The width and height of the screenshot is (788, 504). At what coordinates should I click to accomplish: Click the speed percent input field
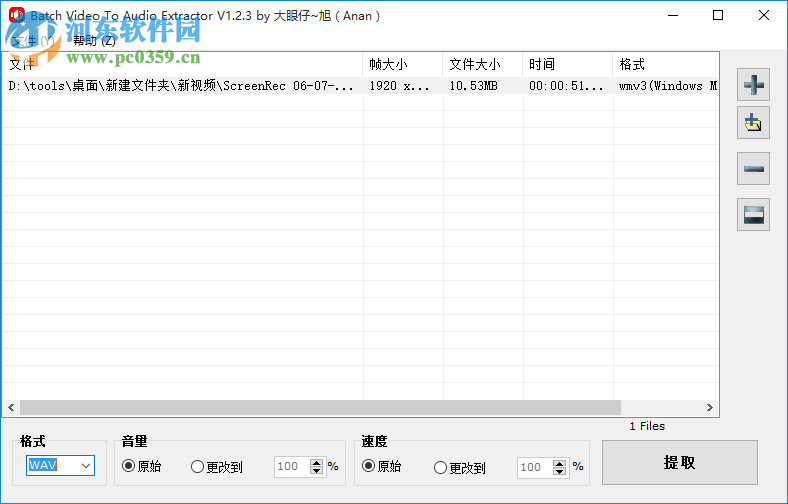pos(535,467)
